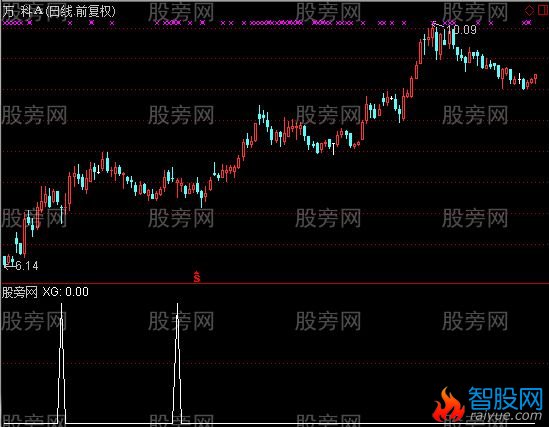The height and width of the screenshot is (427, 549).
Task: Click the first white XG signal spike
Action: pyautogui.click(x=62, y=363)
